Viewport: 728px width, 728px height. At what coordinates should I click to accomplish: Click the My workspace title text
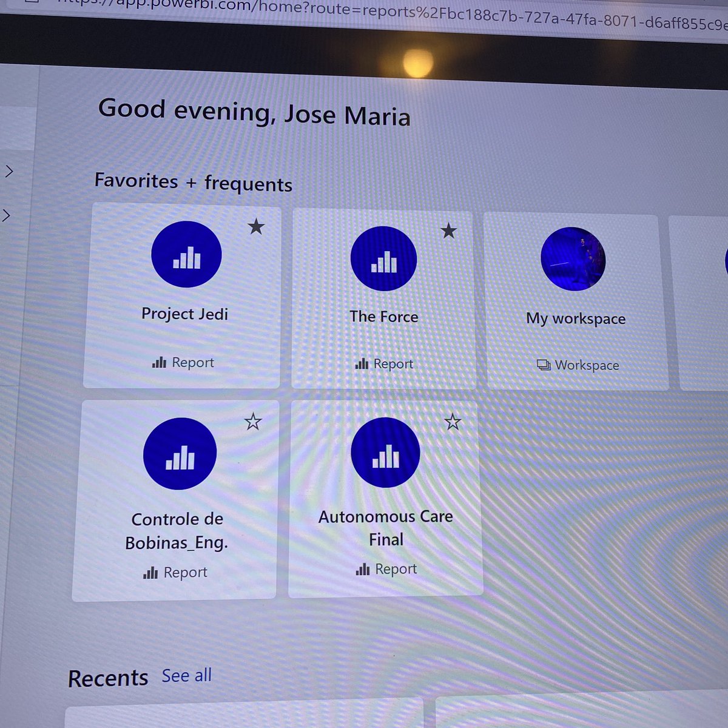[576, 318]
